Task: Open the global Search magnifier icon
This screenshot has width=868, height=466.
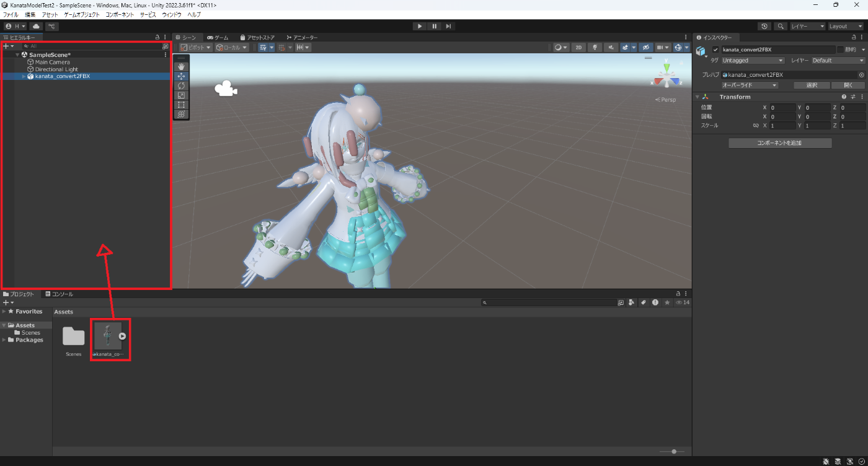Action: pos(781,26)
